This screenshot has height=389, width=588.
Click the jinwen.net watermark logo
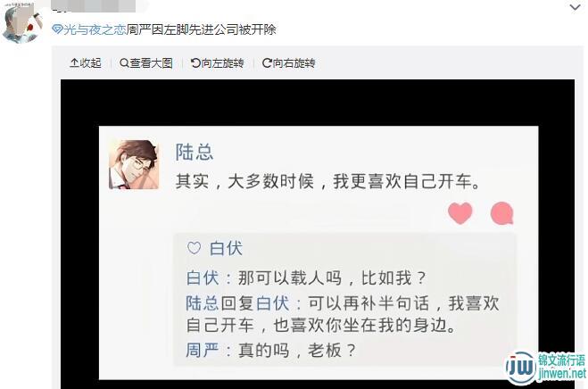546,368
